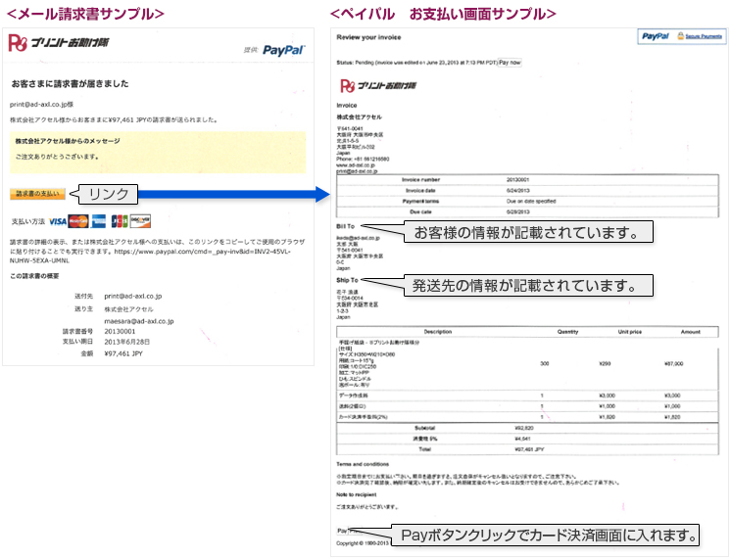The image size is (731, 560).
Task: Click the Invoice date value 6/24/2013
Action: pyautogui.click(x=518, y=191)
